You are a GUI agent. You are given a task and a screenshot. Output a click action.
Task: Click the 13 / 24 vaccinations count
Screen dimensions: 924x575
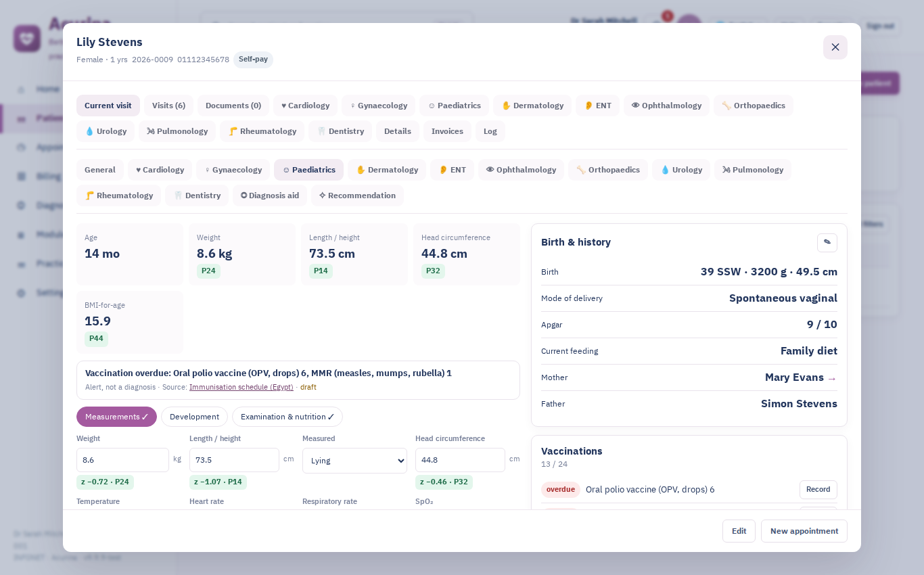[x=554, y=464]
